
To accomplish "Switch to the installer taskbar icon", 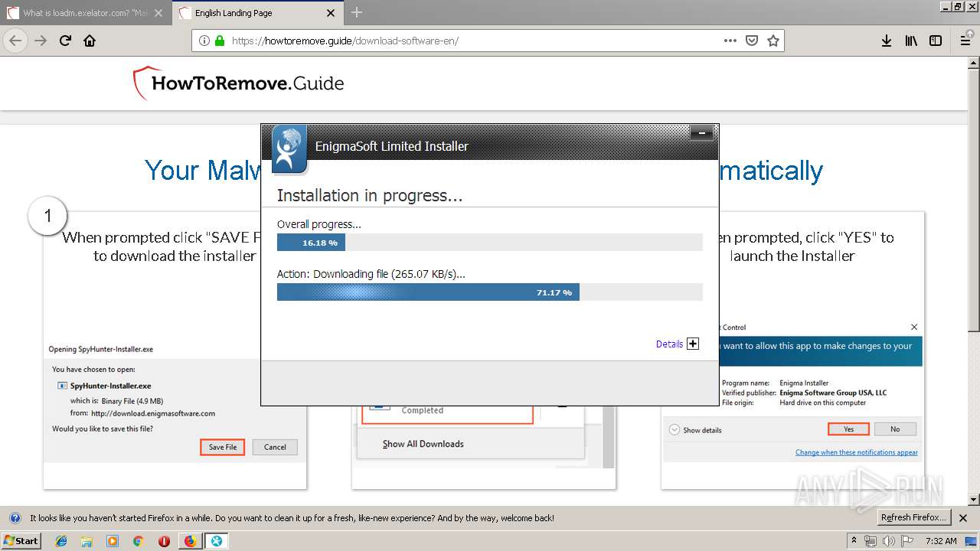I will pos(217,541).
